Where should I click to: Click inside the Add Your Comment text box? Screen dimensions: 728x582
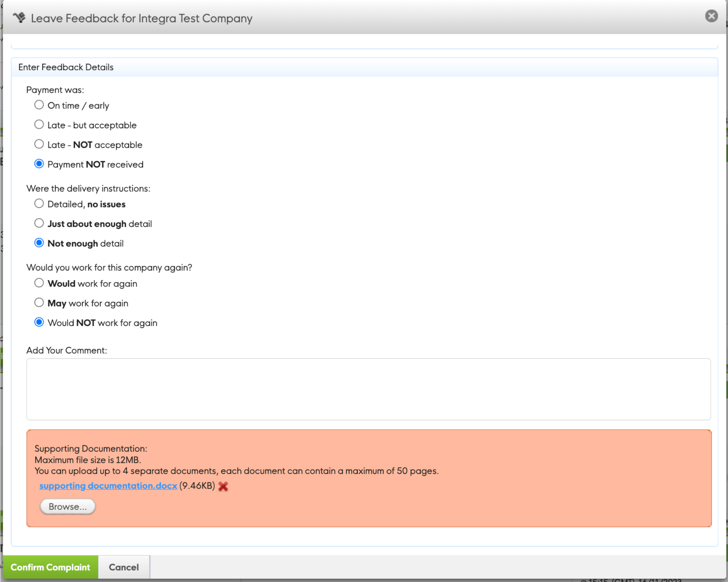(368, 389)
